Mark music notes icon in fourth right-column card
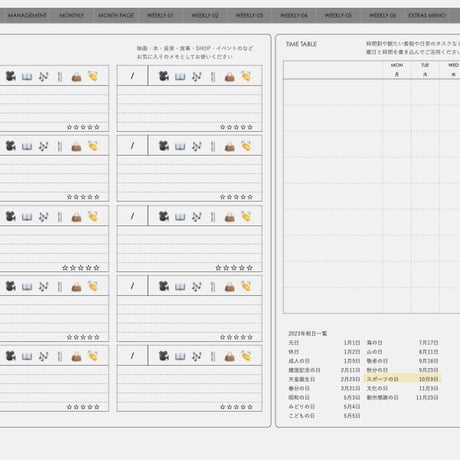 pyautogui.click(x=197, y=287)
